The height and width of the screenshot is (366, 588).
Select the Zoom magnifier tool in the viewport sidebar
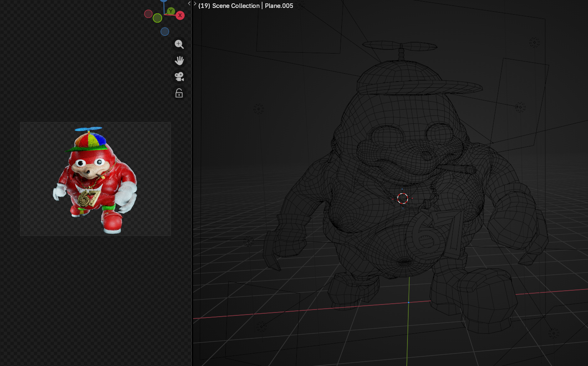(179, 44)
